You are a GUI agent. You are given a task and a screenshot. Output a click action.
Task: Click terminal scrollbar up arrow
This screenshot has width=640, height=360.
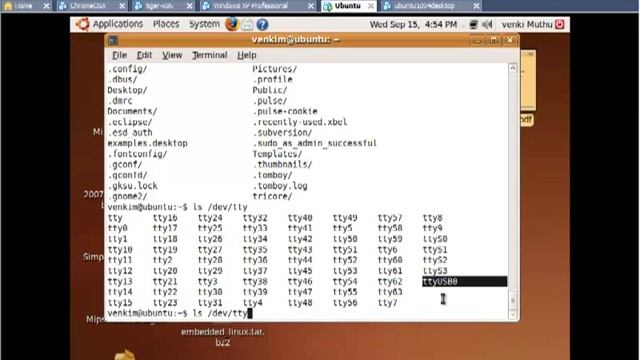[x=513, y=68]
